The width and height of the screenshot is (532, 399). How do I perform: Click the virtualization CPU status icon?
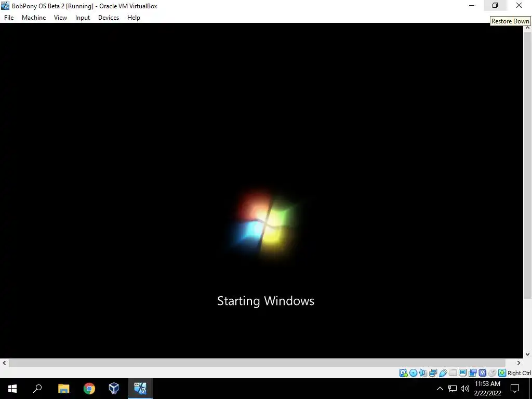click(x=482, y=373)
